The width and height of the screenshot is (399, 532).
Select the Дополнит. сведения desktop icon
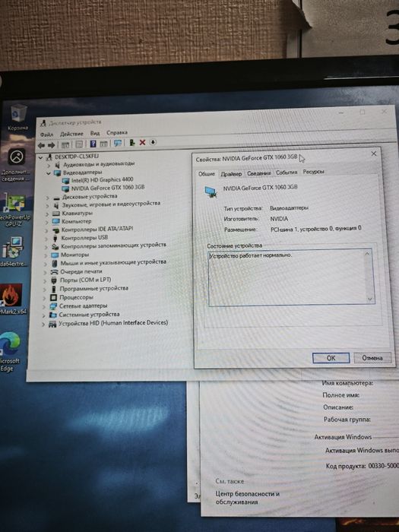[x=16, y=165]
